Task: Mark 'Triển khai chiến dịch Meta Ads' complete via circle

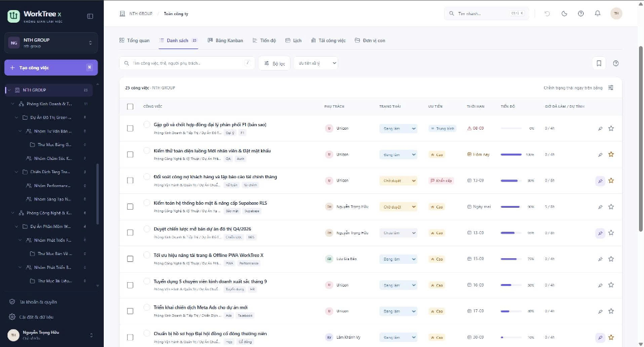Action: point(147,307)
